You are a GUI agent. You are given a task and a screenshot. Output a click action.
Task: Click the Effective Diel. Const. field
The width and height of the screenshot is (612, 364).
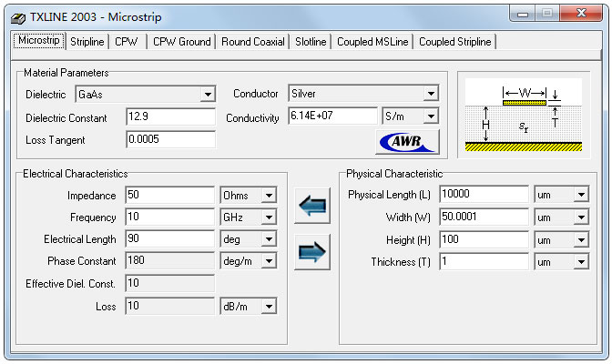pos(169,283)
